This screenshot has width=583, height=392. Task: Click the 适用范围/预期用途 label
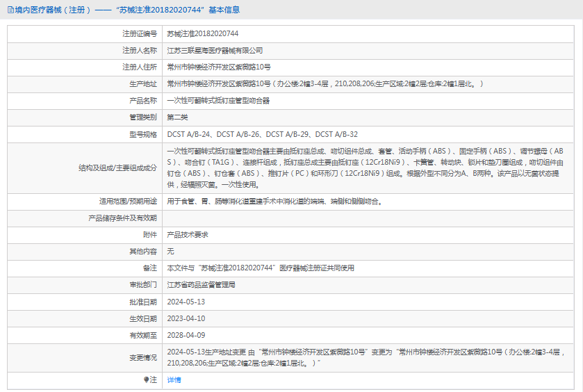click(x=128, y=201)
